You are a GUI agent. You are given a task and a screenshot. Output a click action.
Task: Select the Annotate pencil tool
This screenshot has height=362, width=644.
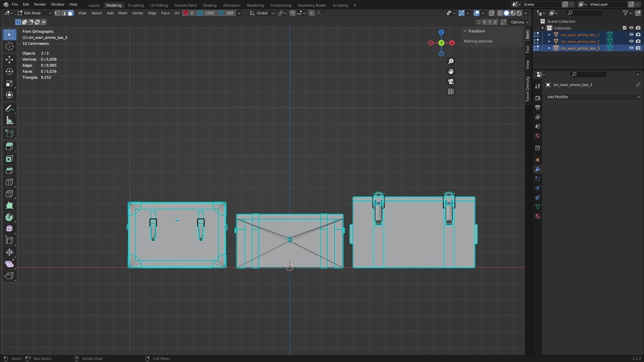9,109
